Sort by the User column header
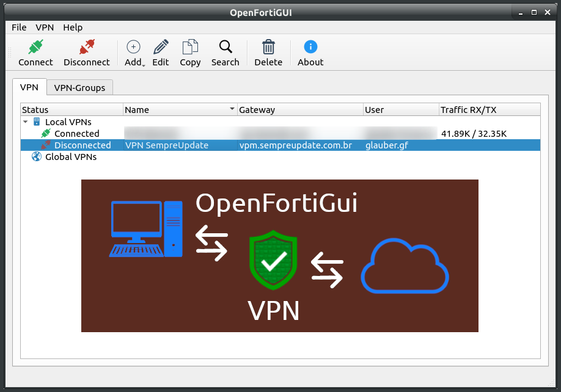The height and width of the screenshot is (392, 561). (401, 110)
